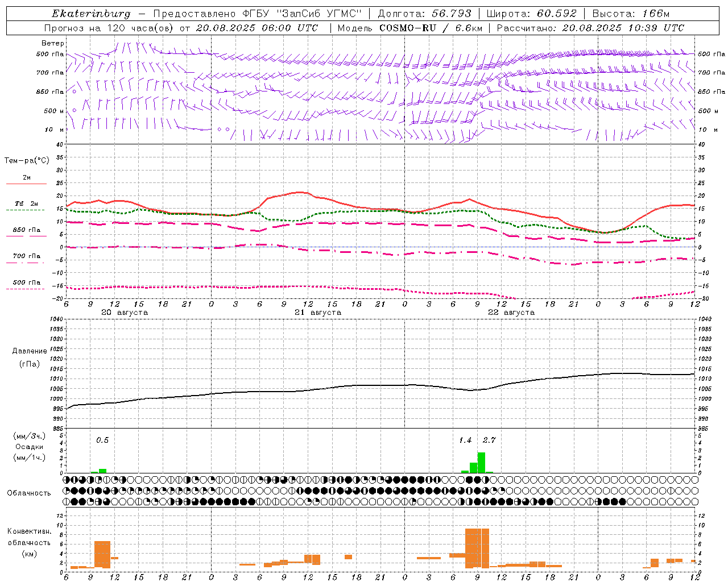
Task: Click the '22 августа' date label
Action: 511,313
